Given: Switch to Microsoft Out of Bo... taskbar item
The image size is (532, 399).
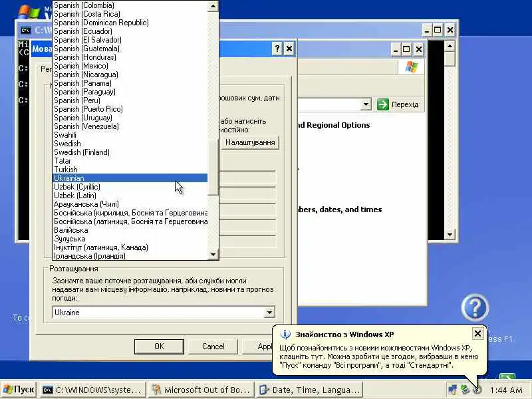Looking at the screenshot, I should point(201,390).
